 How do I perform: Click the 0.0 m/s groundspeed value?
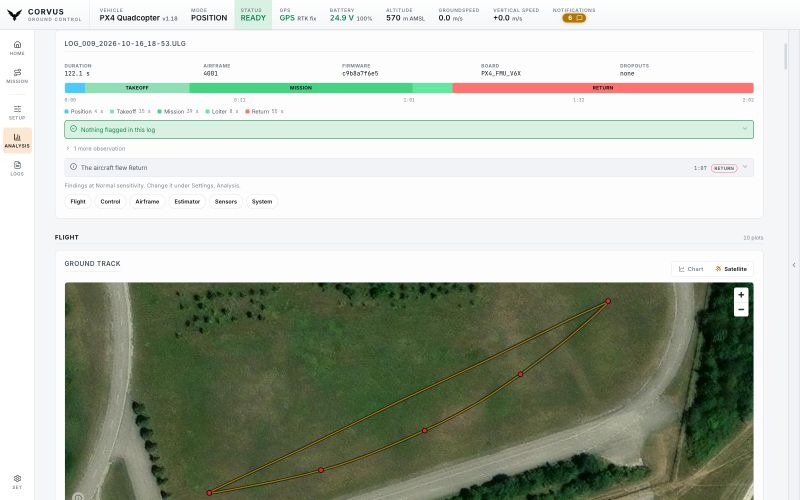point(451,18)
